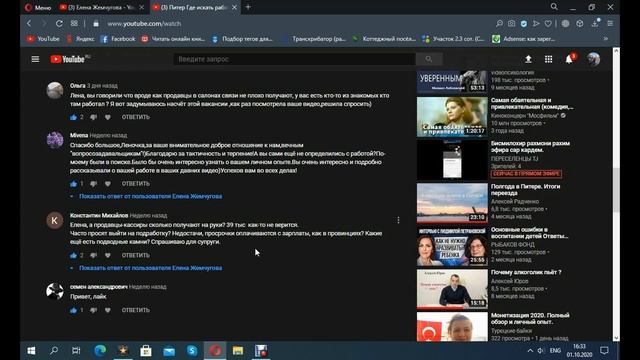Reply to Константин Михайлов's comment

(136, 255)
